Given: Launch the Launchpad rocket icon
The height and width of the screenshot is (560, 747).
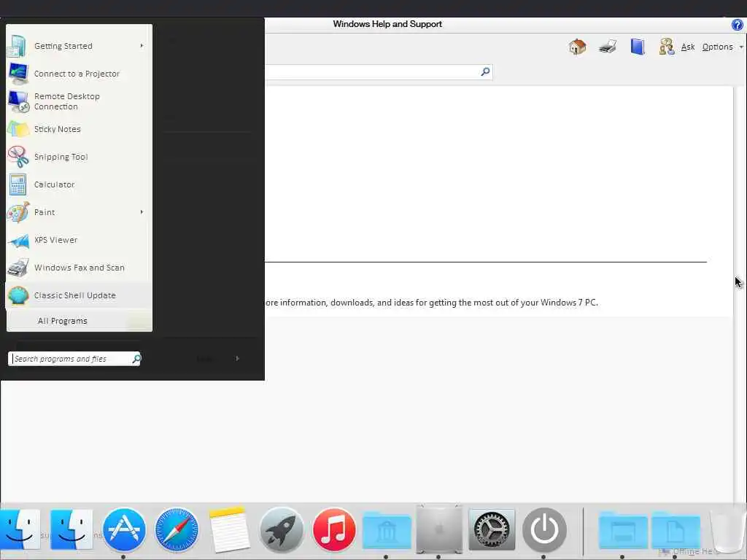Looking at the screenshot, I should (x=282, y=529).
